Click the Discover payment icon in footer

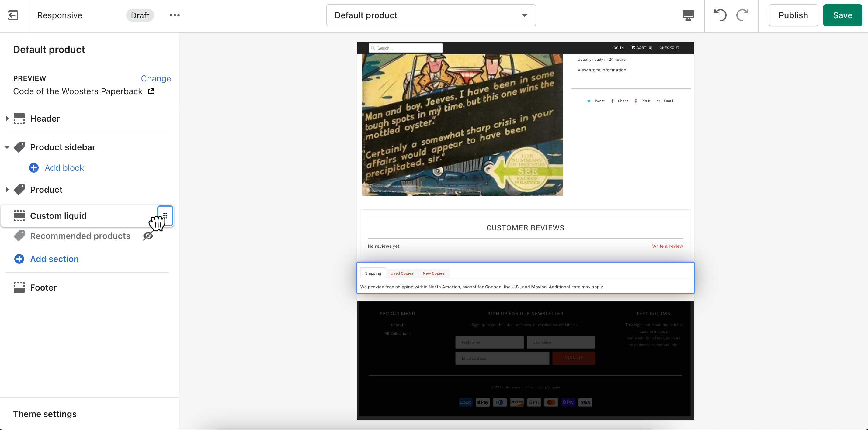click(516, 402)
